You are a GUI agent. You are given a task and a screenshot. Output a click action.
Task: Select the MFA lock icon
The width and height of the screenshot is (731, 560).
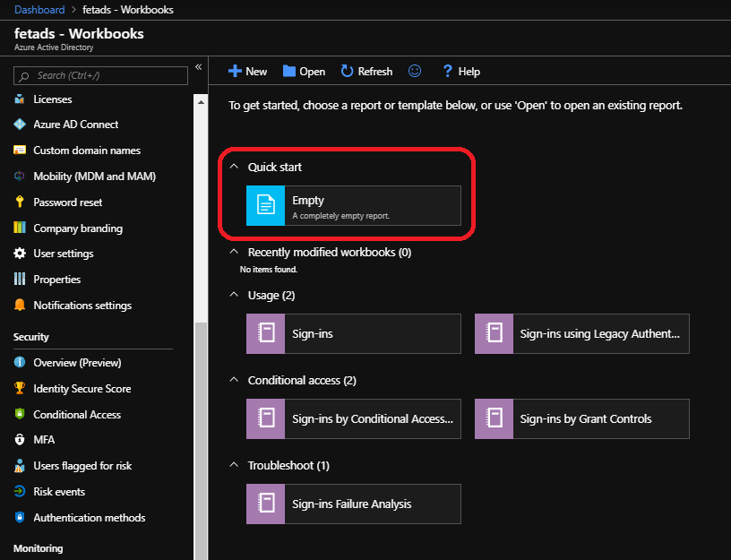tap(20, 440)
